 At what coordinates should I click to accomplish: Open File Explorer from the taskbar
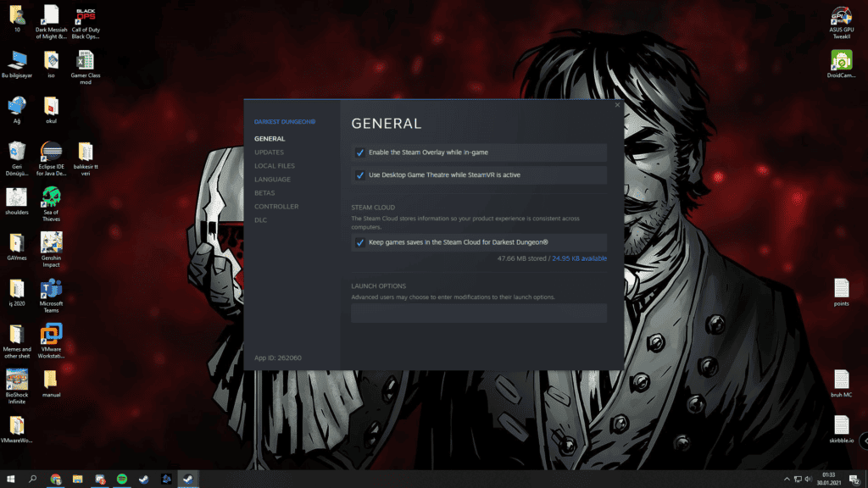(x=77, y=480)
